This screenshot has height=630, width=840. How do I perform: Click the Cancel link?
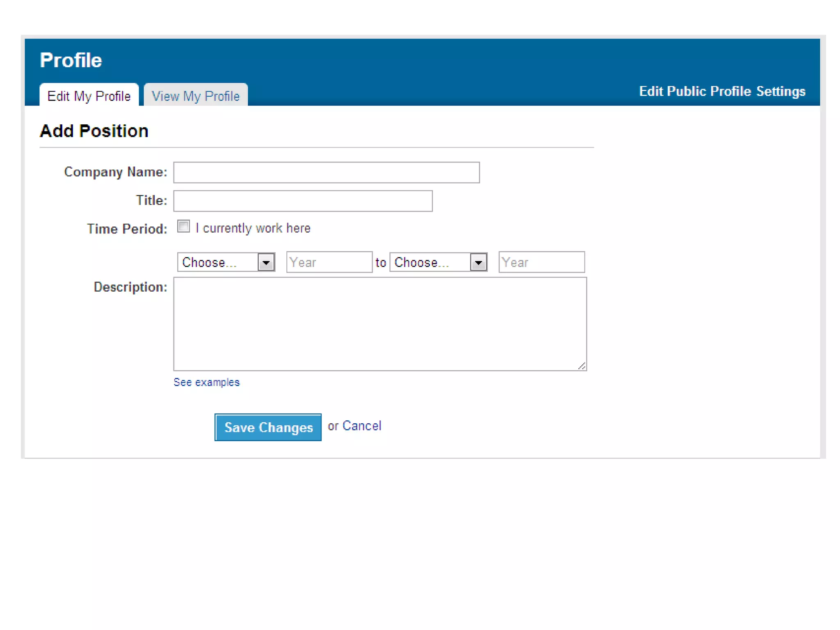pyautogui.click(x=362, y=426)
